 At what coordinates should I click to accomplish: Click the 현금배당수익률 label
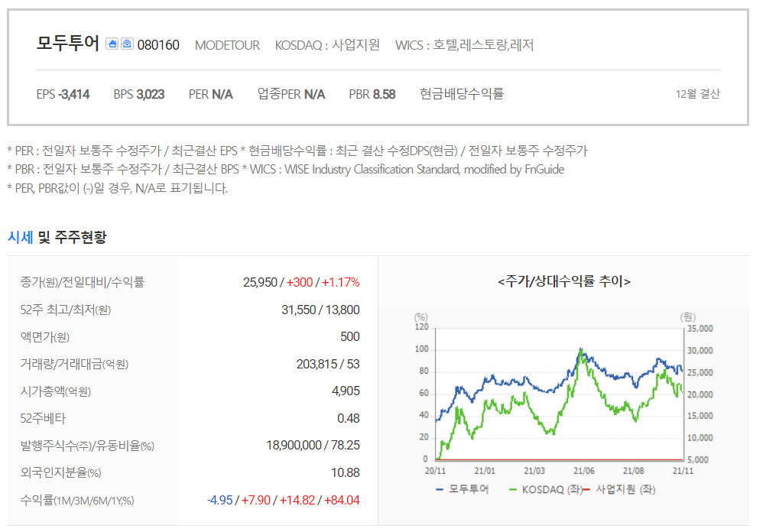(x=462, y=94)
